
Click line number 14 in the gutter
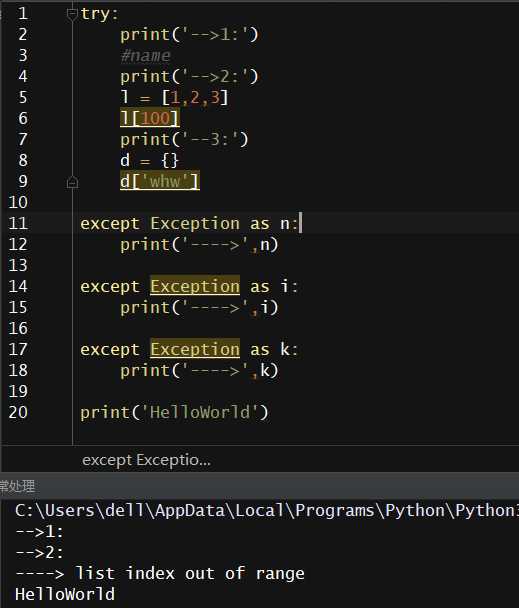click(18, 286)
